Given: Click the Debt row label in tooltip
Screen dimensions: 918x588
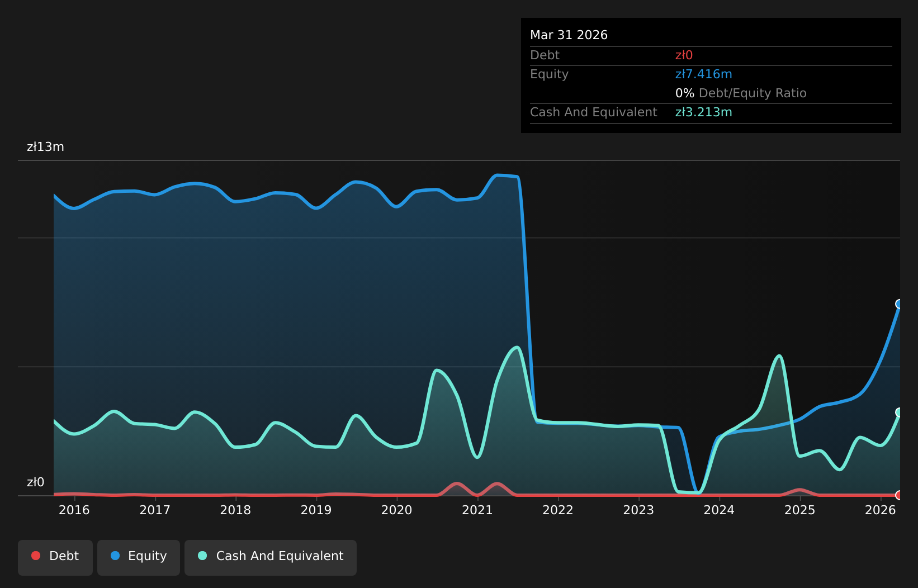Looking at the screenshot, I should pyautogui.click(x=545, y=55).
